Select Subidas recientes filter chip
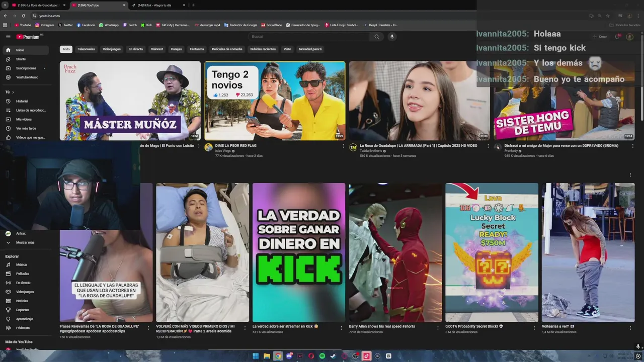This screenshot has height=362, width=644. click(x=263, y=49)
